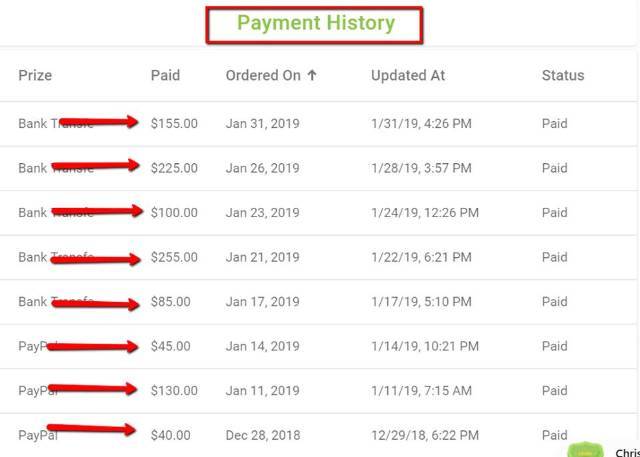The image size is (640, 457).
Task: Sort by the Prize column header
Action: (35, 75)
